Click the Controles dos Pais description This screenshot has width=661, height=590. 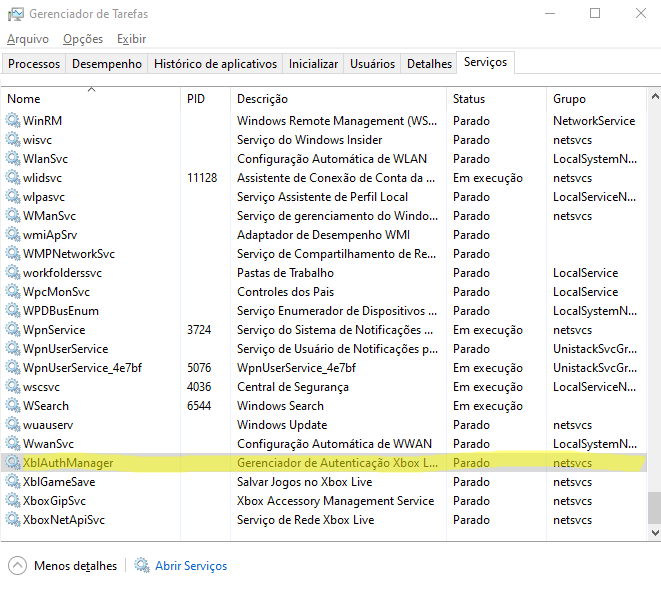(285, 292)
